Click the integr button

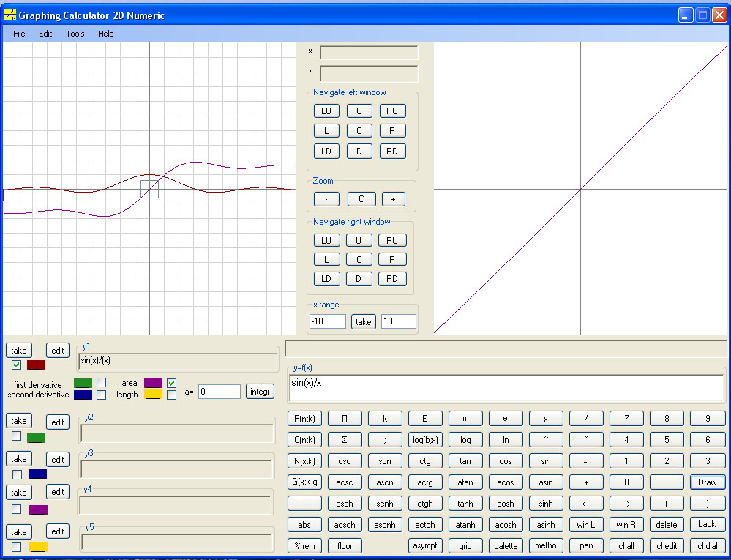click(x=260, y=392)
